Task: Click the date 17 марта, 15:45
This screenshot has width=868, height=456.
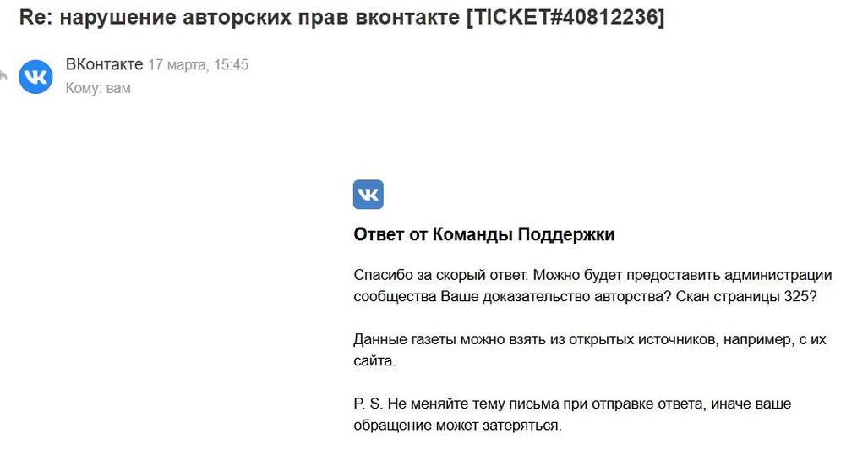Action: pyautogui.click(x=198, y=65)
